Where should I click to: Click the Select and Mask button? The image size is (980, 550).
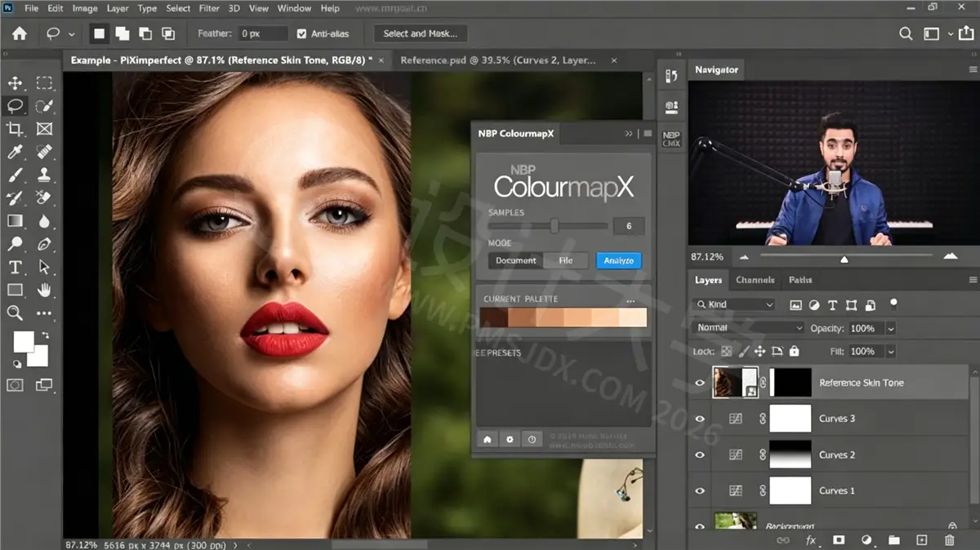click(x=421, y=33)
